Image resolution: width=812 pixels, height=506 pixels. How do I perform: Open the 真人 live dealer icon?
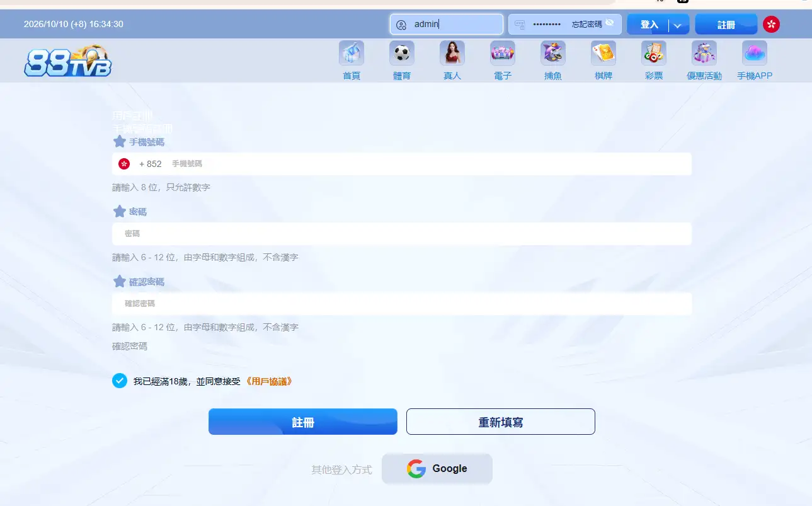pos(452,54)
